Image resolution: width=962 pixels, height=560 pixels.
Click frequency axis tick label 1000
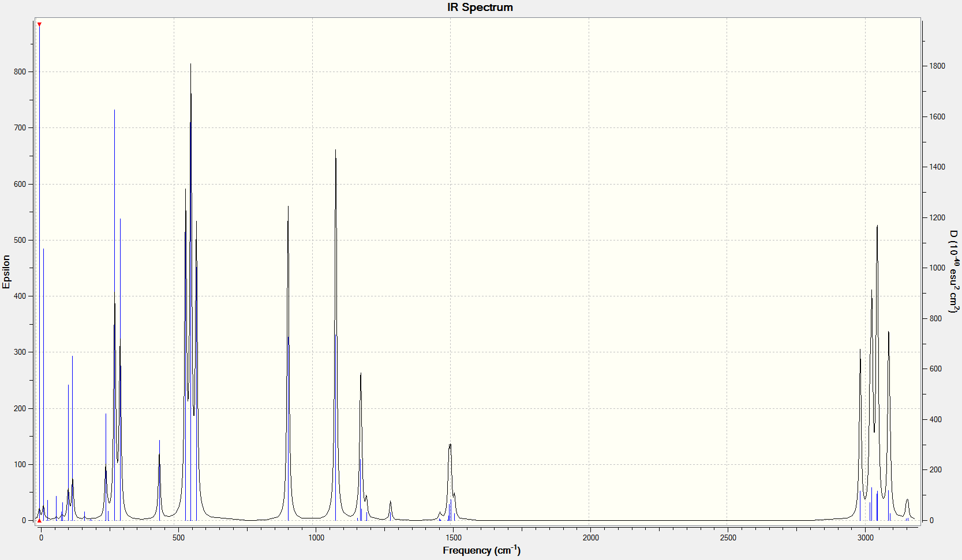[x=316, y=538]
